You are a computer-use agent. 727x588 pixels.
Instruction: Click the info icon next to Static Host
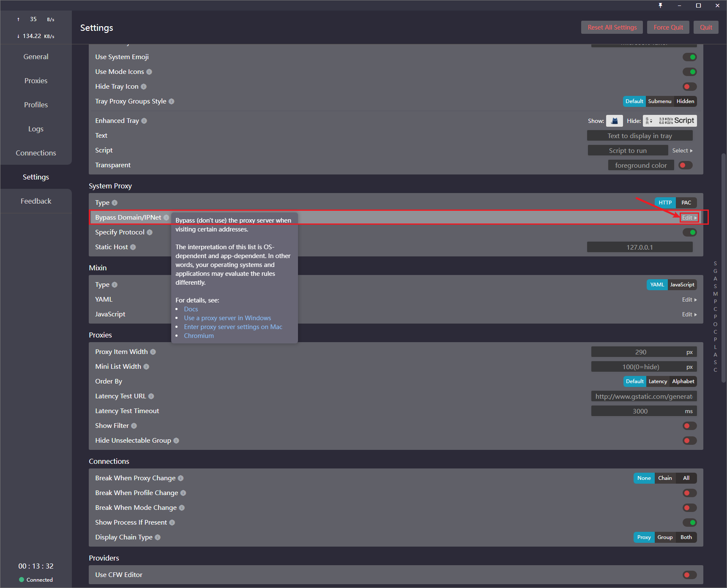[133, 247]
